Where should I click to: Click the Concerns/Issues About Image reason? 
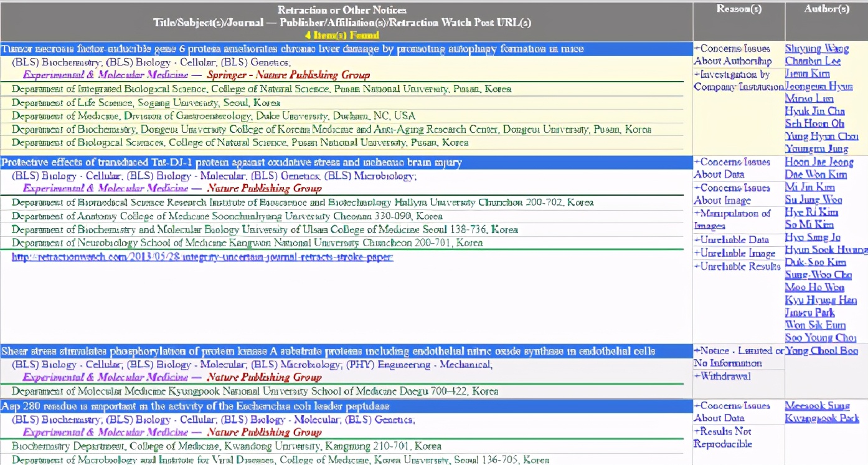[x=732, y=194]
